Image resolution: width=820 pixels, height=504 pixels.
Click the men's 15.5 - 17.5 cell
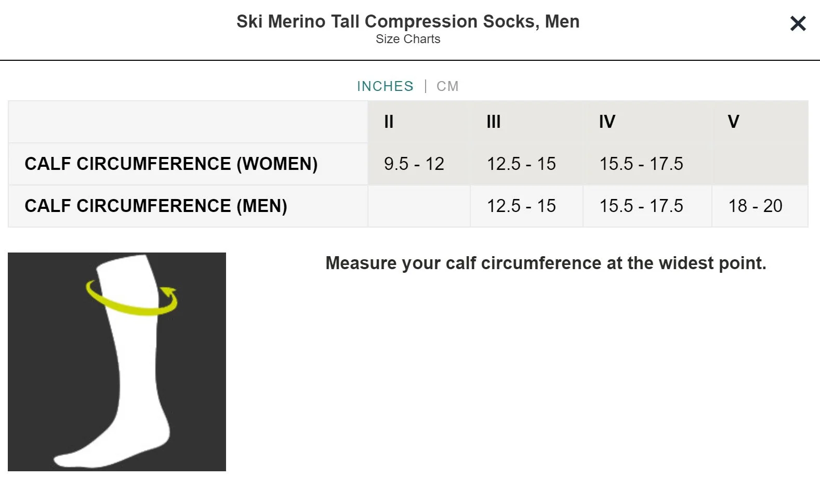point(647,206)
